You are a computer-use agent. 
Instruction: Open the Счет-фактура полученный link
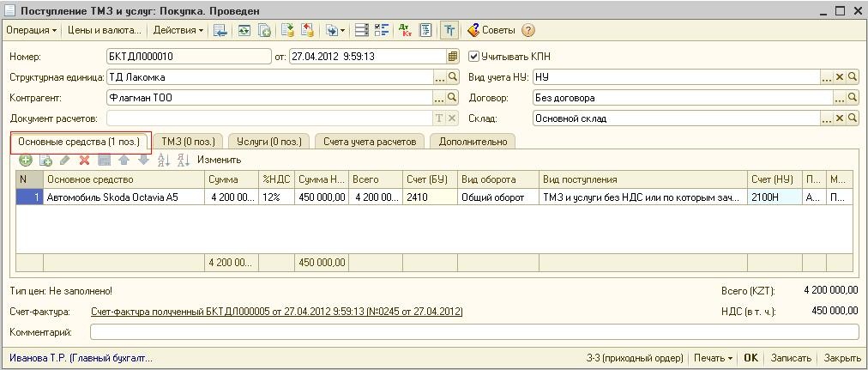click(276, 312)
